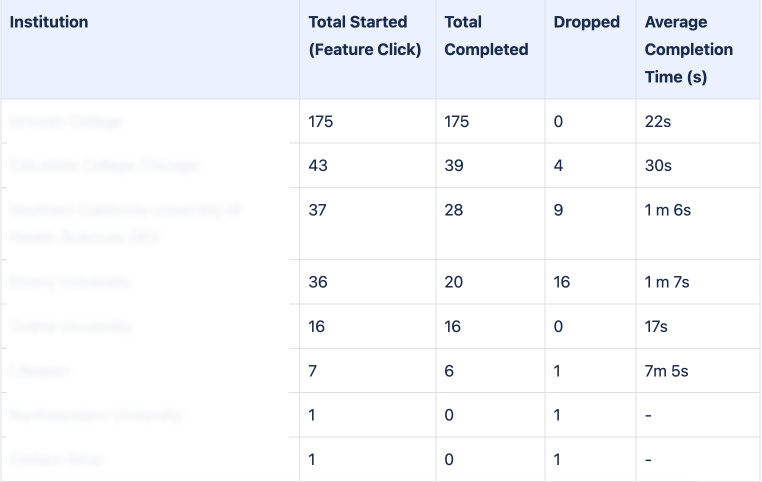762x482 pixels.
Task: Select the 1 m 7s completion time
Action: pyautogui.click(x=667, y=282)
